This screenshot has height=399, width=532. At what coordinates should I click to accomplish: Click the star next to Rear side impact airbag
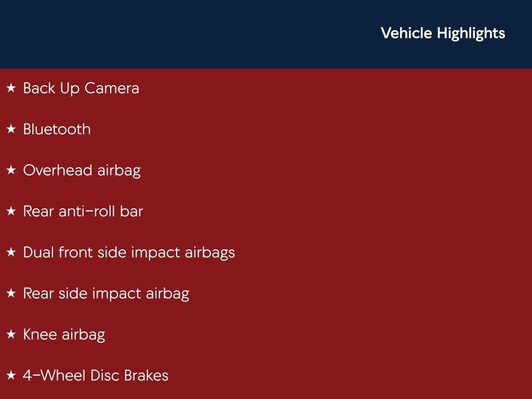[x=11, y=294]
